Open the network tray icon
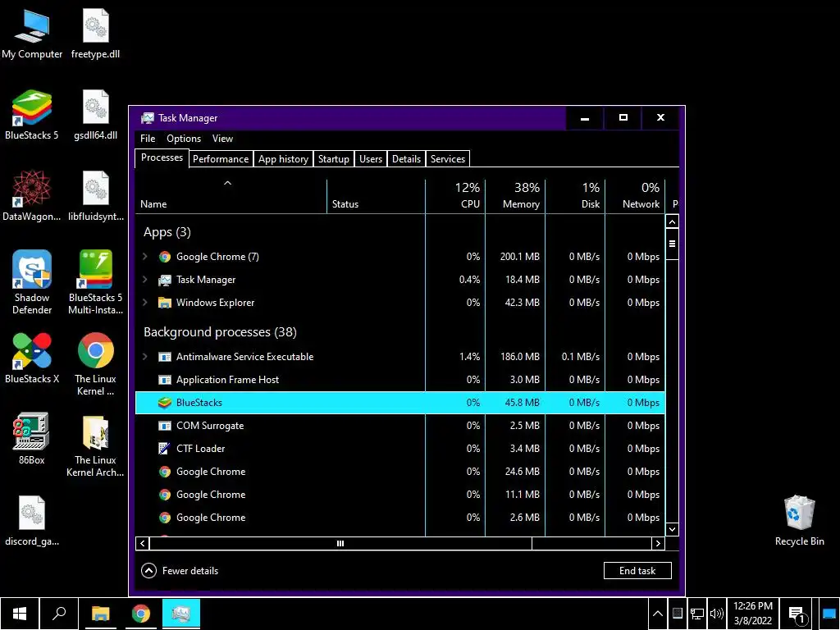The height and width of the screenshot is (630, 840). tap(697, 614)
